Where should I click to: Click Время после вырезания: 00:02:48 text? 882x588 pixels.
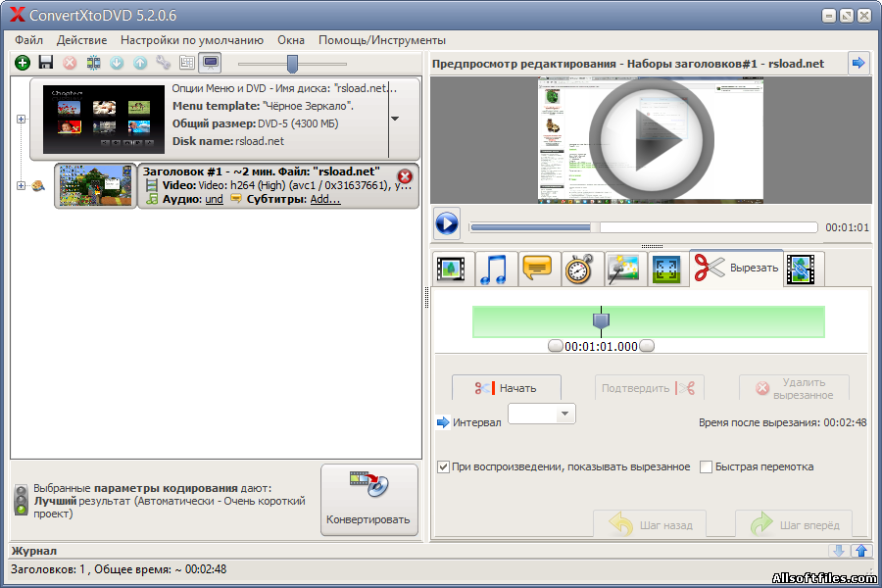pyautogui.click(x=782, y=422)
